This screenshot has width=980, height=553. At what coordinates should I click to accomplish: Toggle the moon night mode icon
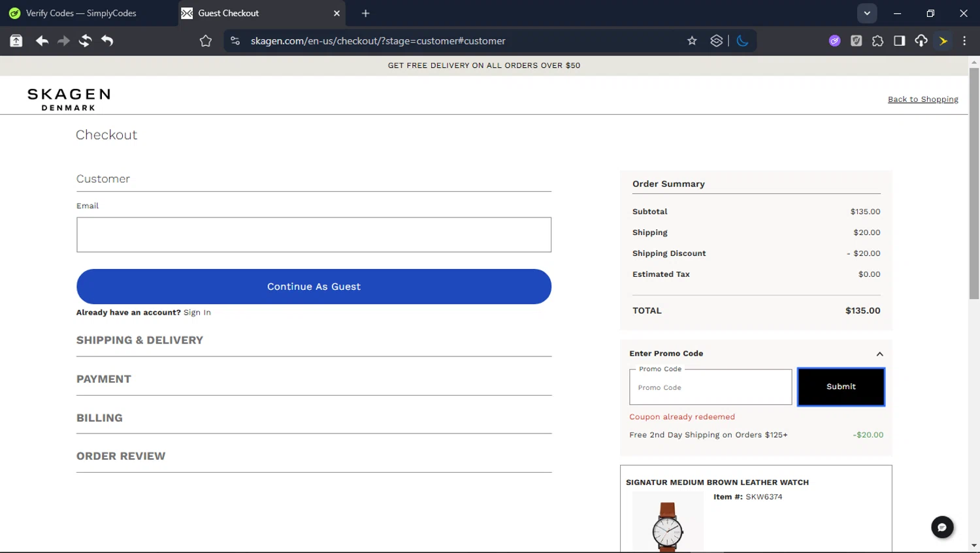point(742,40)
